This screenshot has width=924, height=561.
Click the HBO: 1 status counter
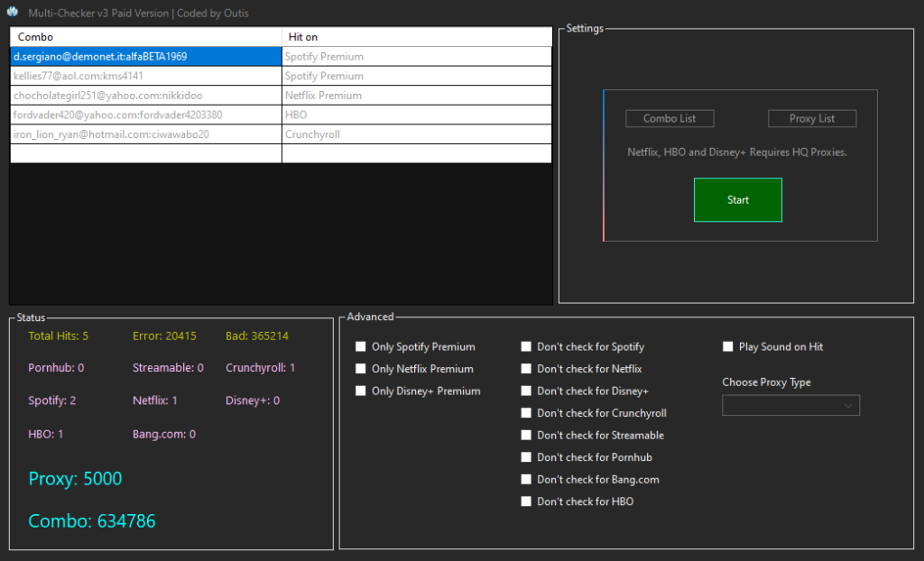point(45,435)
